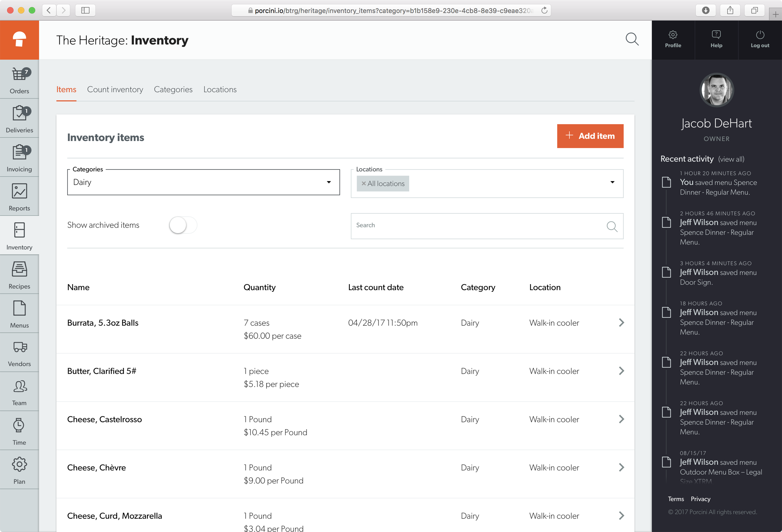Click the inventory Search input field

478,226
